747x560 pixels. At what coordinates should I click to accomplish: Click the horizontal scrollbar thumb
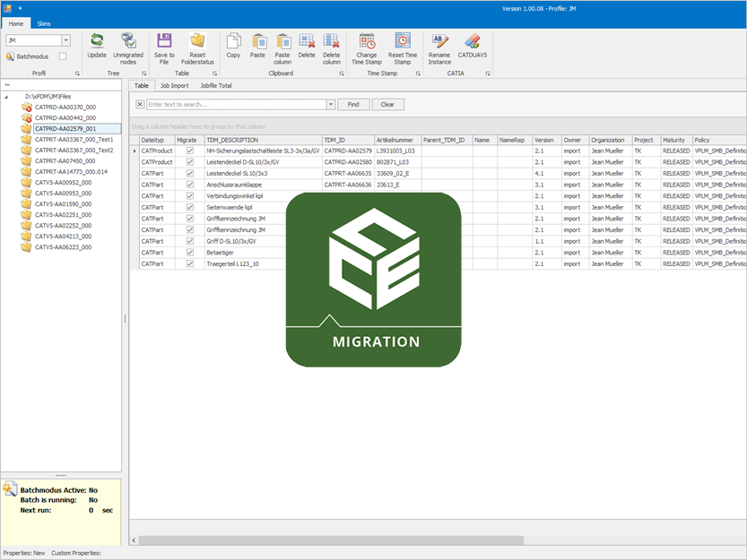331,540
